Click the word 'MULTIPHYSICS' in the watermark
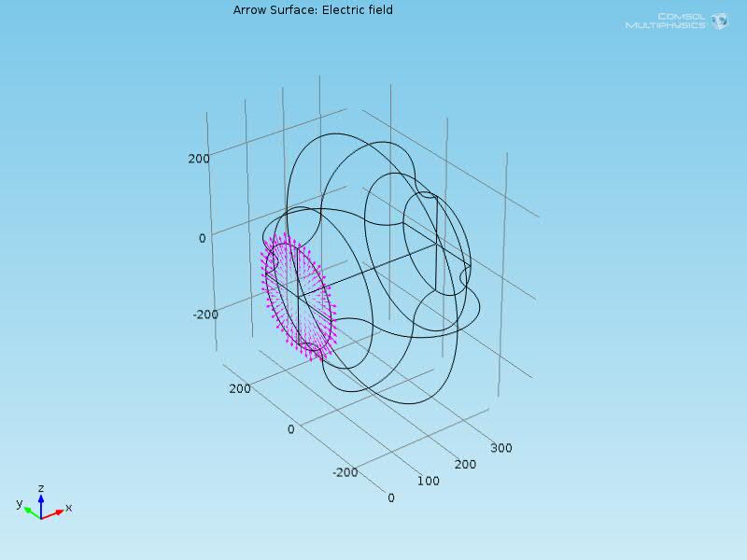Screen dimensions: 747x560 pyautogui.click(x=666, y=25)
